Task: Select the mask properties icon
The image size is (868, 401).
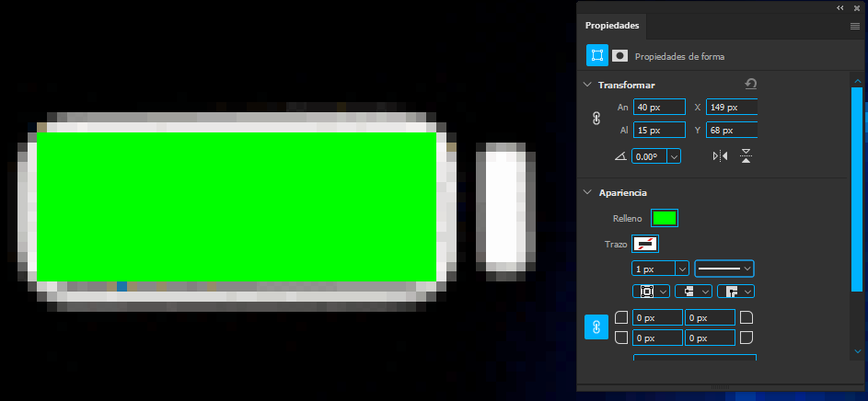Action: (x=619, y=55)
